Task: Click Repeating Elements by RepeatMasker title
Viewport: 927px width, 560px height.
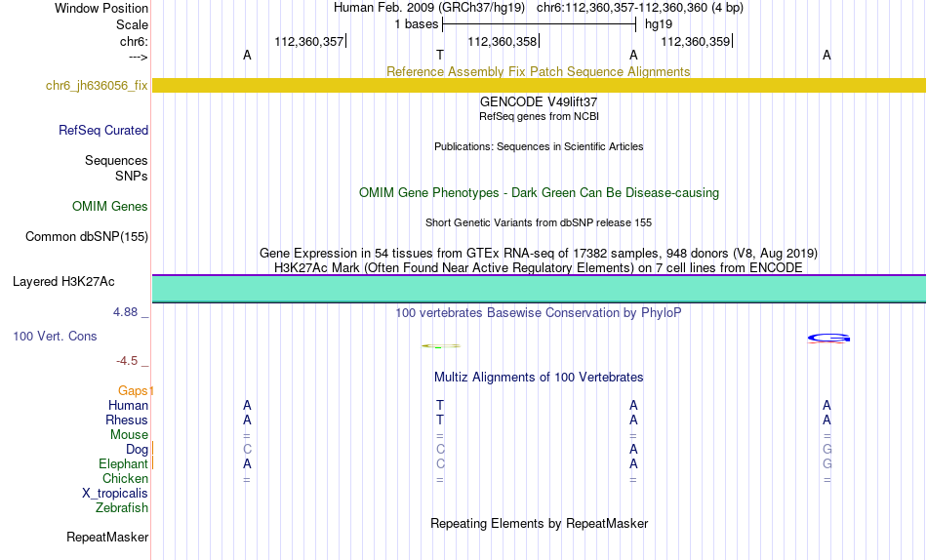Action: pos(540,523)
